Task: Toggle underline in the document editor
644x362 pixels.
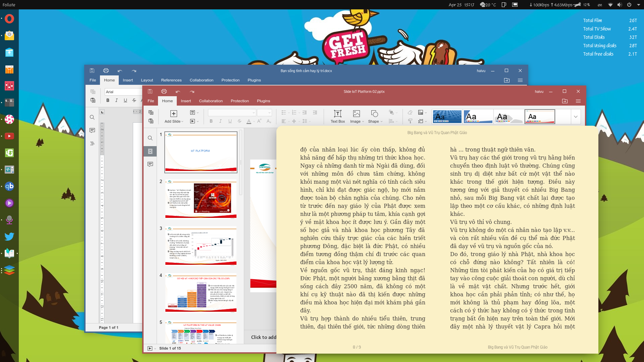Action: pos(125,100)
